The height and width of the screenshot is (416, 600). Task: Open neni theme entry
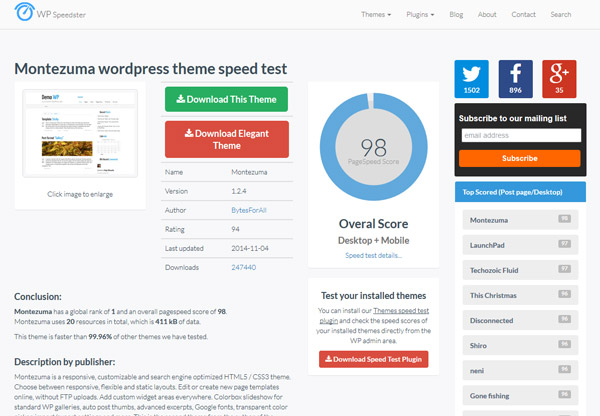[x=520, y=370]
